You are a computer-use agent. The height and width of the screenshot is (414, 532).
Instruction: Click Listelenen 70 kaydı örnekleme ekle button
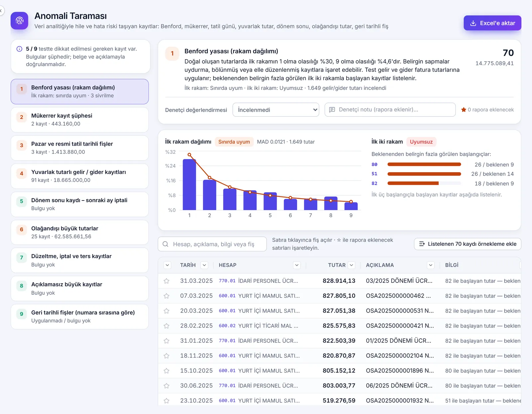tap(467, 244)
